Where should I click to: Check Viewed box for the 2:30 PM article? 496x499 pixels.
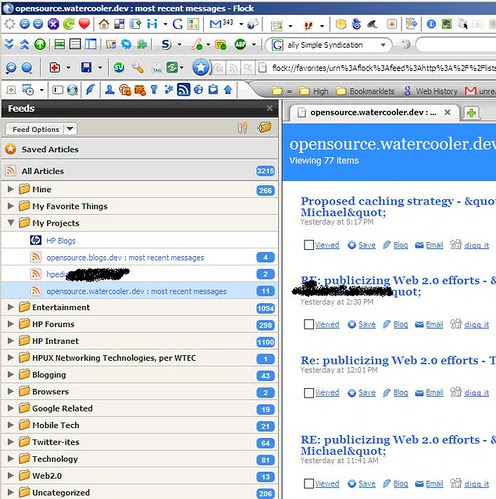click(x=309, y=324)
